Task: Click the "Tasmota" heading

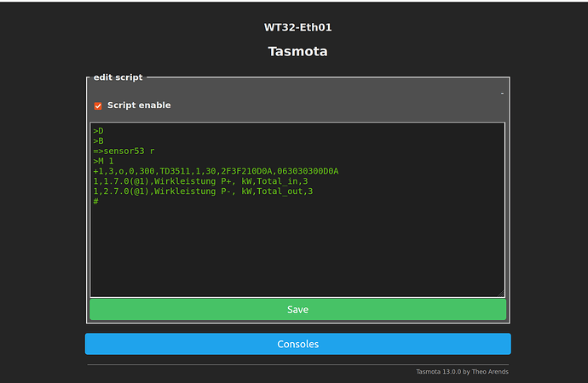Action: [297, 51]
